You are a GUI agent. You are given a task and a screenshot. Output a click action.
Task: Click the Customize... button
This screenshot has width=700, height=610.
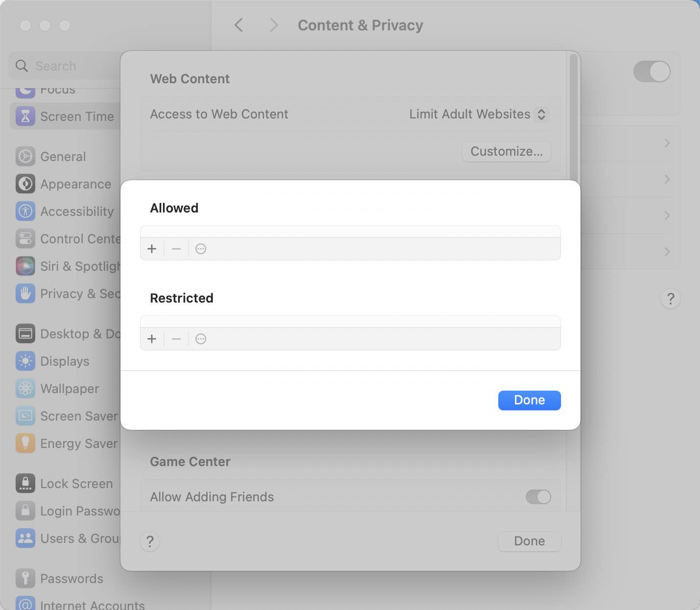tap(506, 152)
